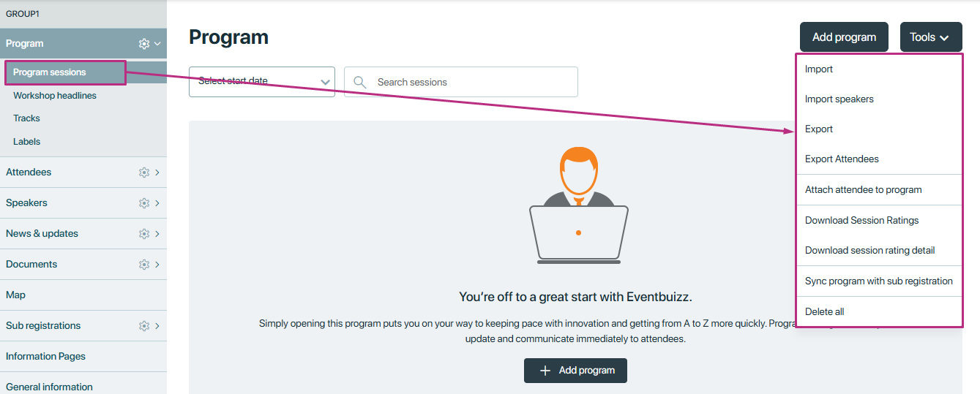
Task: Select Import speakers in Tools menu
Action: click(x=839, y=99)
